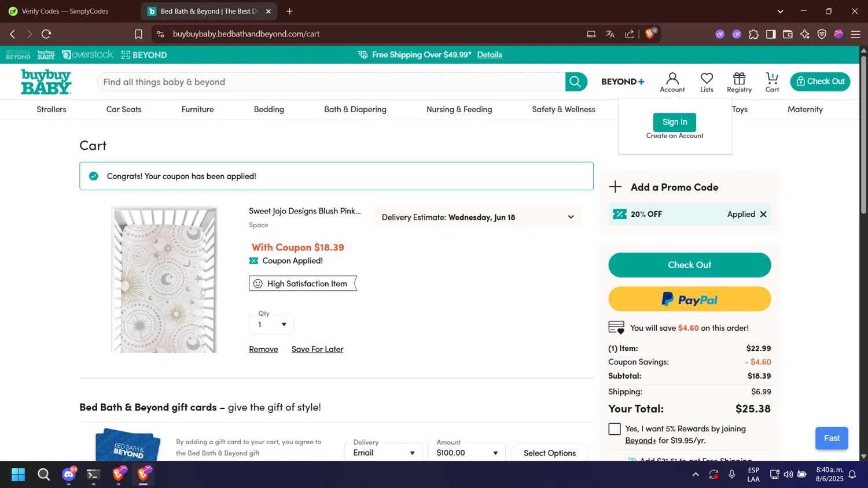
Task: Open free shipping Details link
Action: (490, 55)
